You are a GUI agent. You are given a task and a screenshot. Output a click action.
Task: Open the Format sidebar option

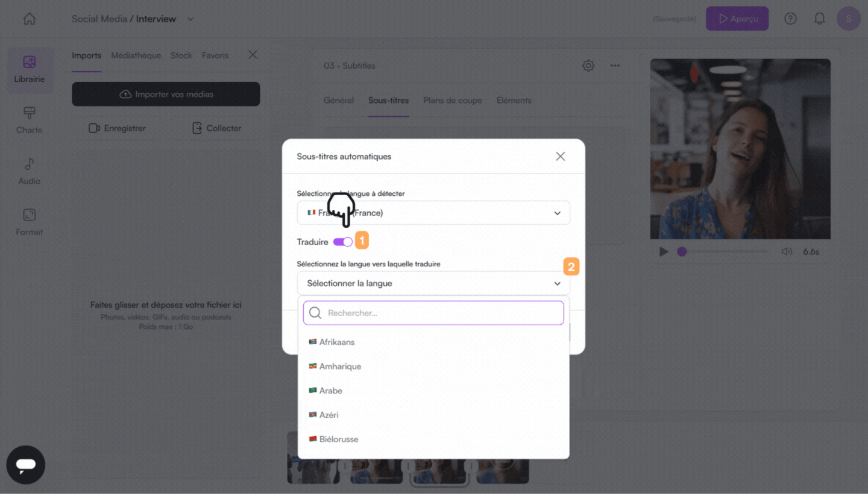click(x=30, y=222)
